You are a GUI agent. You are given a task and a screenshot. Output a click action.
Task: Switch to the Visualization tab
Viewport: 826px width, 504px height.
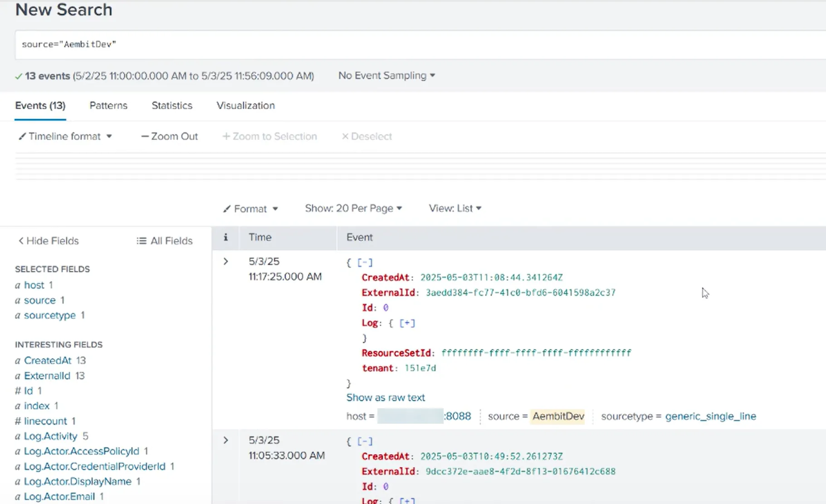[x=245, y=105]
